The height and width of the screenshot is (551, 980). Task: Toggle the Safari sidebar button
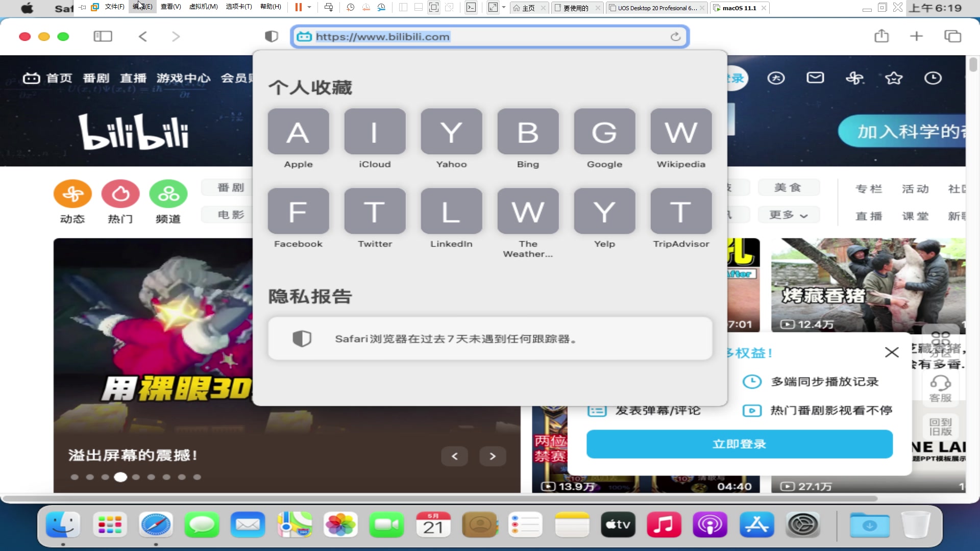(x=103, y=36)
